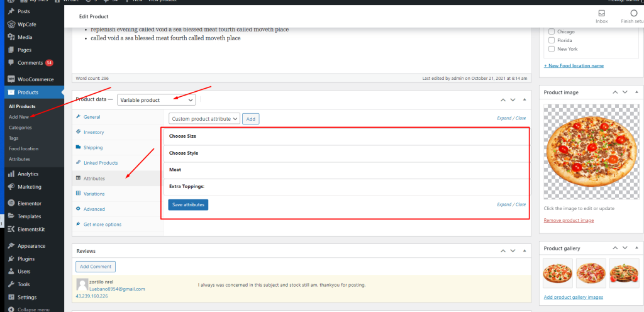
Task: Click the Analytics bar chart icon
Action: pyautogui.click(x=11, y=174)
